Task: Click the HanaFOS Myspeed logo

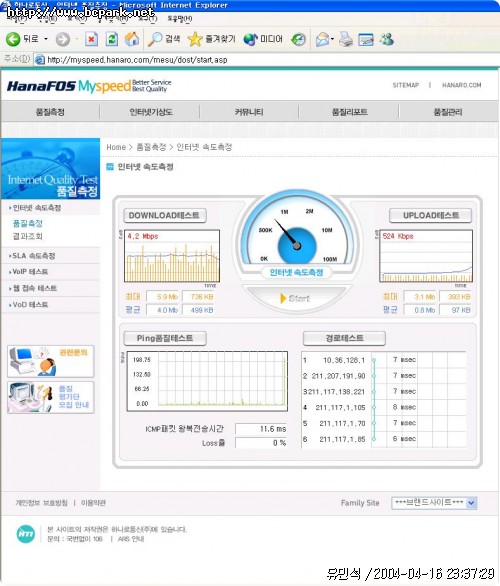Action: point(89,86)
